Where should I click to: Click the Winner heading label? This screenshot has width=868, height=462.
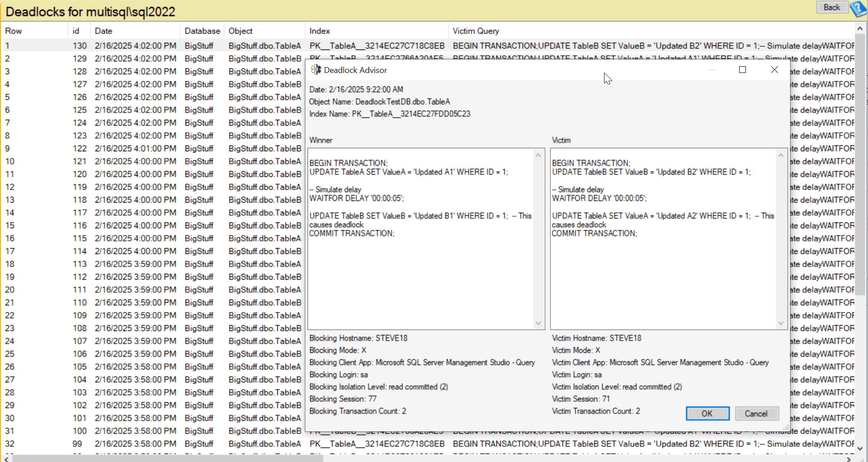(x=321, y=140)
